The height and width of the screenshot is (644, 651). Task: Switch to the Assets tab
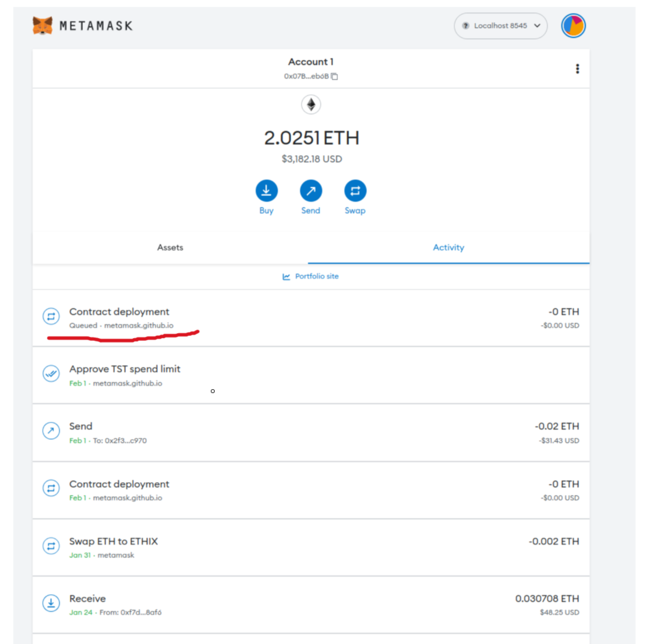[x=170, y=248]
